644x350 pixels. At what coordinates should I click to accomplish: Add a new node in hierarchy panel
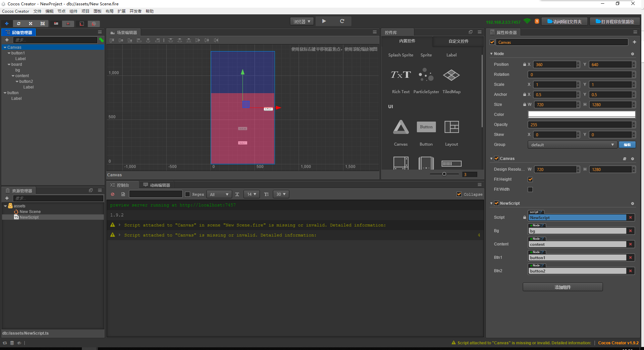coord(7,40)
